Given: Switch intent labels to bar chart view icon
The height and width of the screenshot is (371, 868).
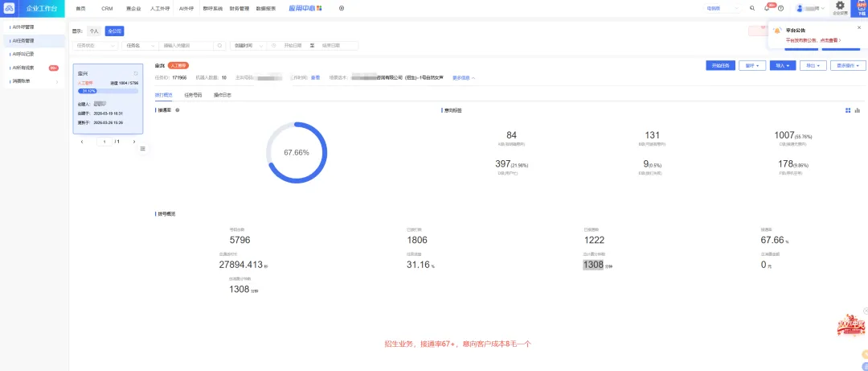Looking at the screenshot, I should point(858,110).
